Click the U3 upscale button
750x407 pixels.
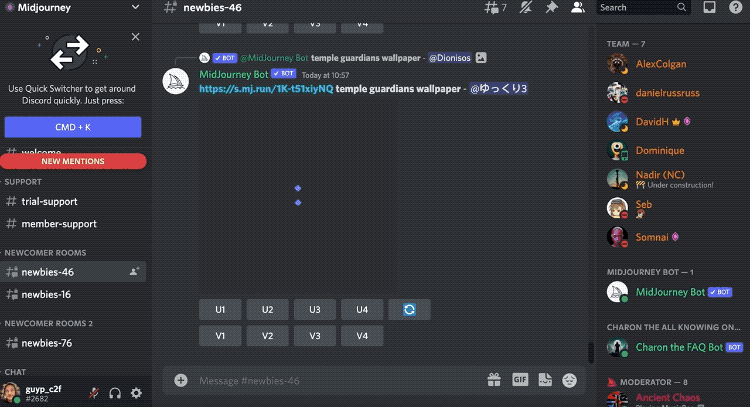(x=315, y=309)
